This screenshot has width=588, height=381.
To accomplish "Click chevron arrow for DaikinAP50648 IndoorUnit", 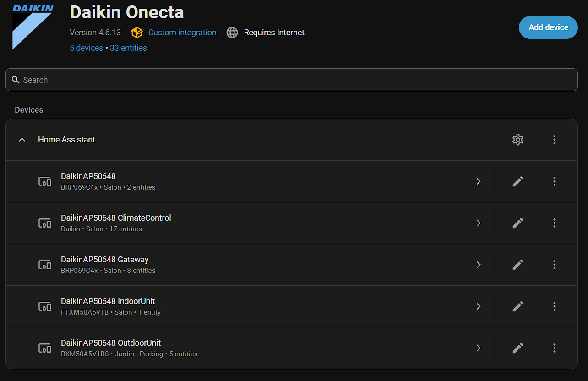I will point(479,306).
